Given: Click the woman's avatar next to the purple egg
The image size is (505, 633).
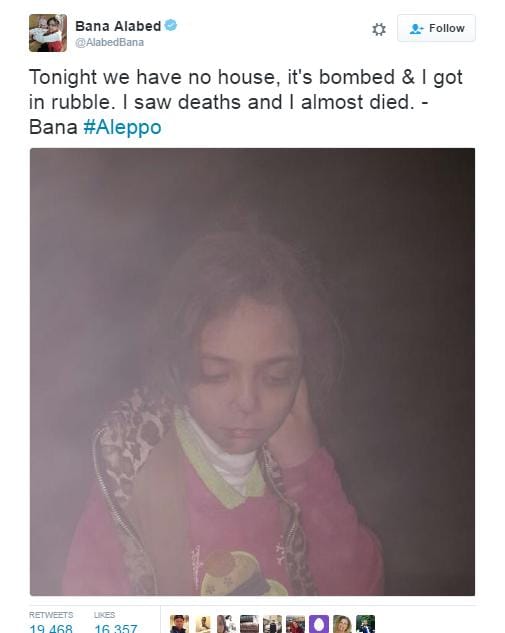Looking at the screenshot, I should tap(342, 624).
